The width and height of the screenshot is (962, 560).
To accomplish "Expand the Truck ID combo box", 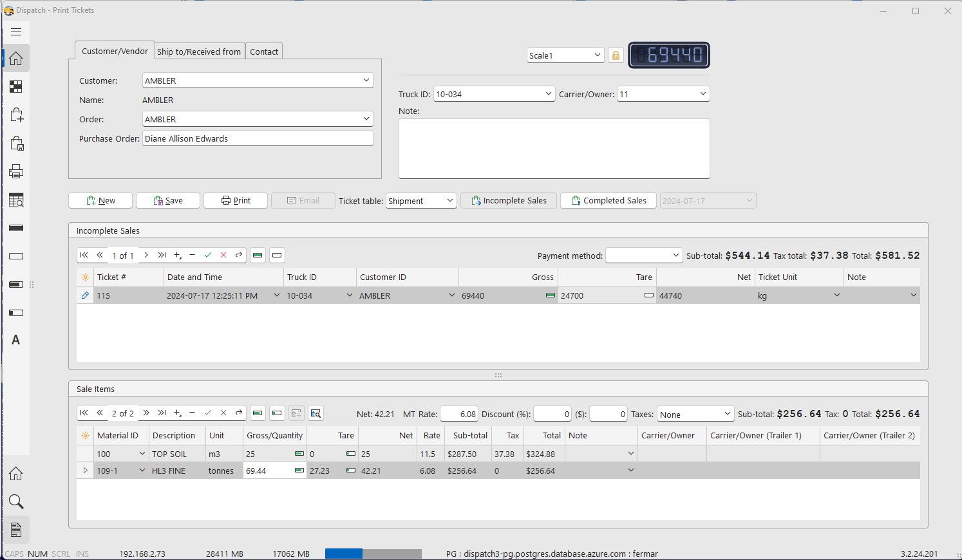I will pyautogui.click(x=548, y=94).
